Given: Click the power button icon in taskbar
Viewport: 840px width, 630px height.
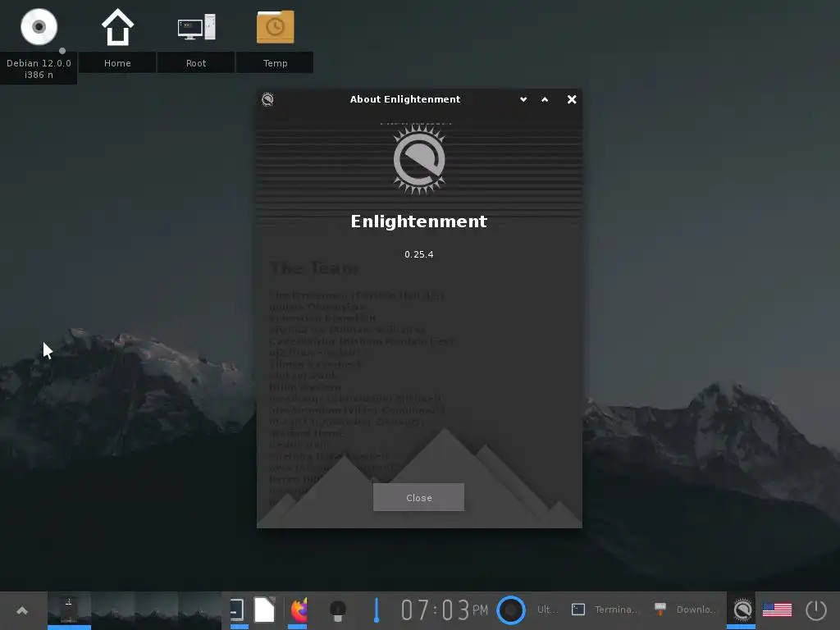Looking at the screenshot, I should [x=816, y=609].
